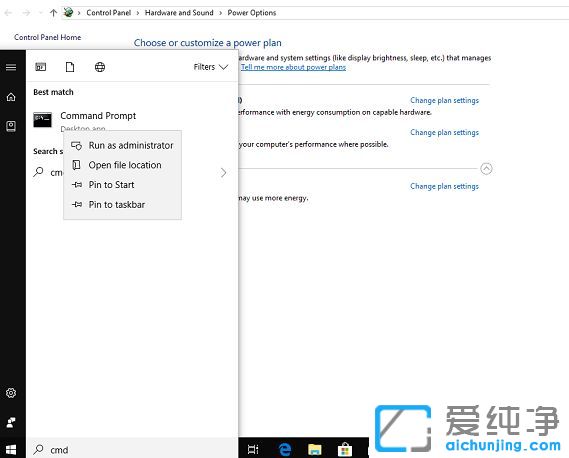Expand chevron after Control Panel breadcrumb
Image resolution: width=569 pixels, height=458 pixels.
click(x=138, y=13)
